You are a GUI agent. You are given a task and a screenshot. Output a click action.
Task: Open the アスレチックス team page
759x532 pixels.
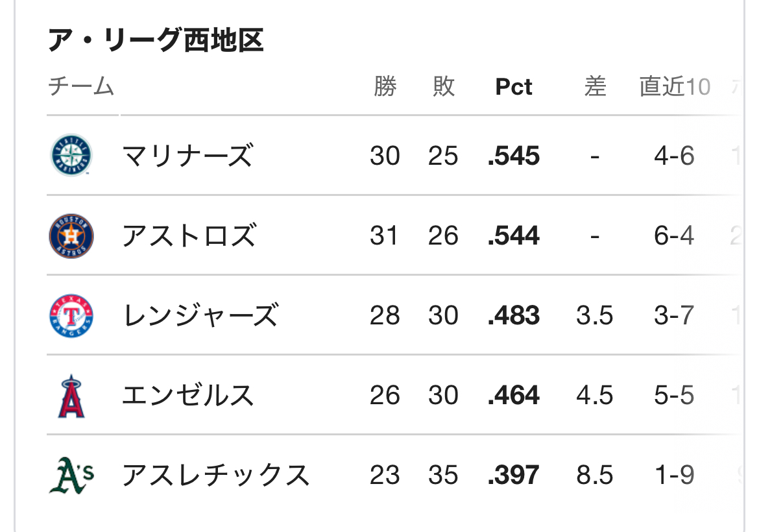point(215,475)
